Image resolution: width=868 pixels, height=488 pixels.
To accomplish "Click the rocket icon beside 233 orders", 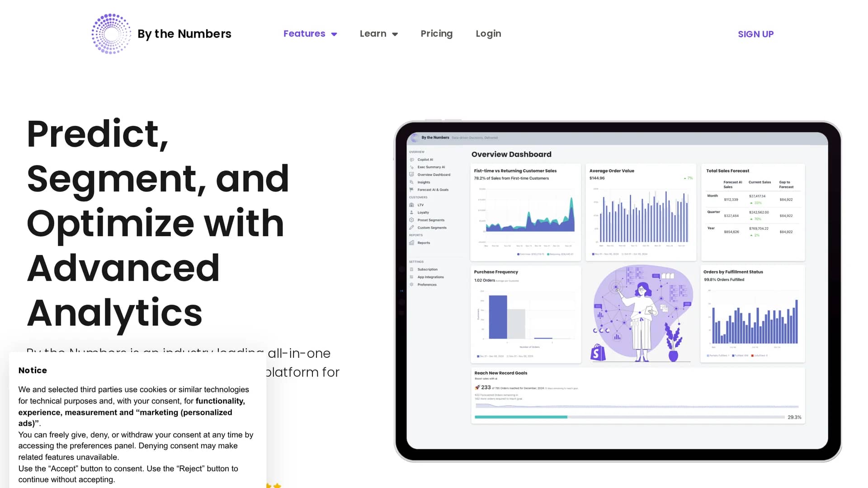I will pos(477,387).
